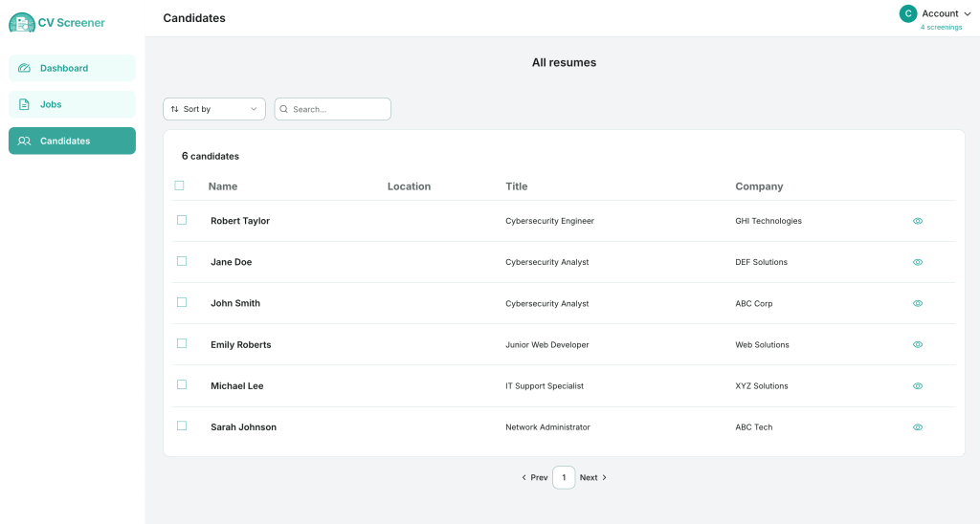This screenshot has height=524, width=980.
Task: Mark Sarah Johnson's row checkbox
Action: [x=182, y=426]
